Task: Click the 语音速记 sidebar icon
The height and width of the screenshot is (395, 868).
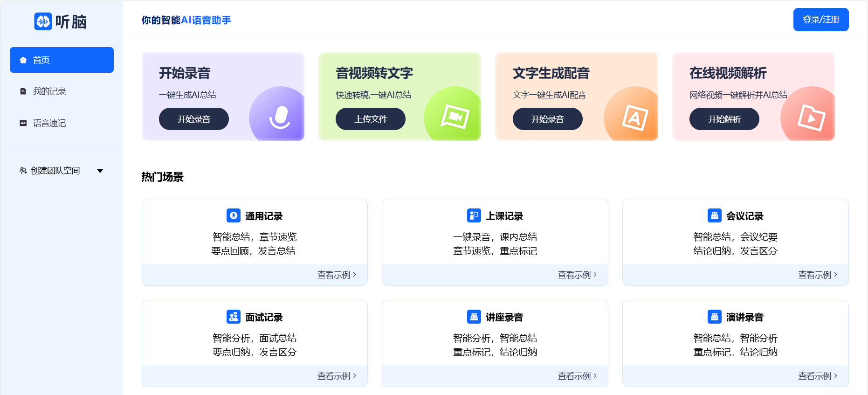Action: click(22, 123)
